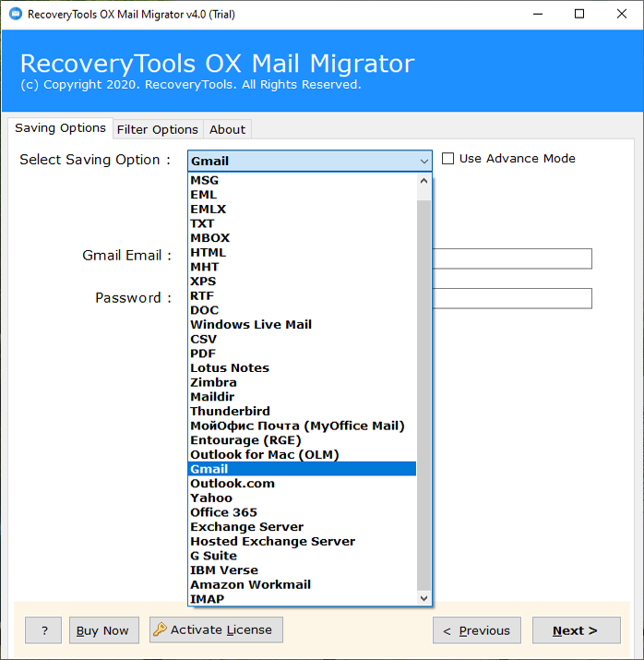
Task: Close the OX Mail Migrator window
Action: 622,14
